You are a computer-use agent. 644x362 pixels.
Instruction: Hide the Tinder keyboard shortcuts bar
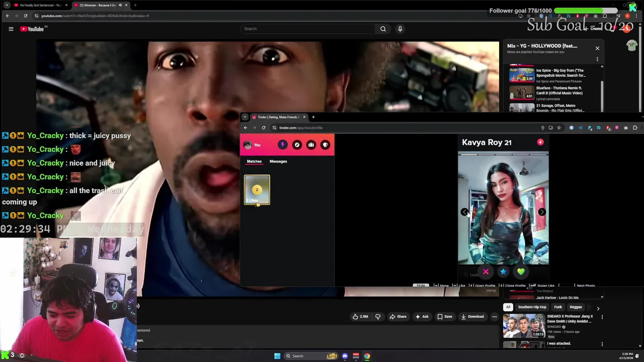tap(421, 286)
